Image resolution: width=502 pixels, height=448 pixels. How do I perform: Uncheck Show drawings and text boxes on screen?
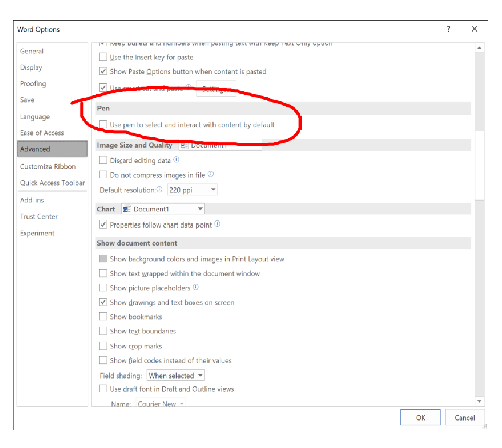click(x=103, y=302)
